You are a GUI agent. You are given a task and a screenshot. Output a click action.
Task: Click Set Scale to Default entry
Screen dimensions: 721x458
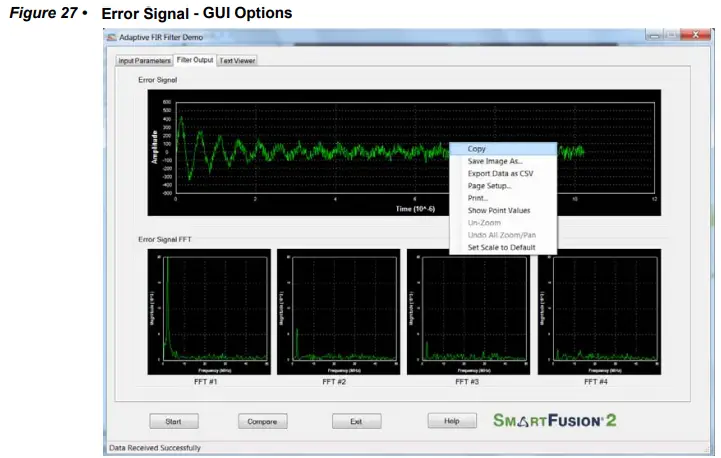(503, 247)
